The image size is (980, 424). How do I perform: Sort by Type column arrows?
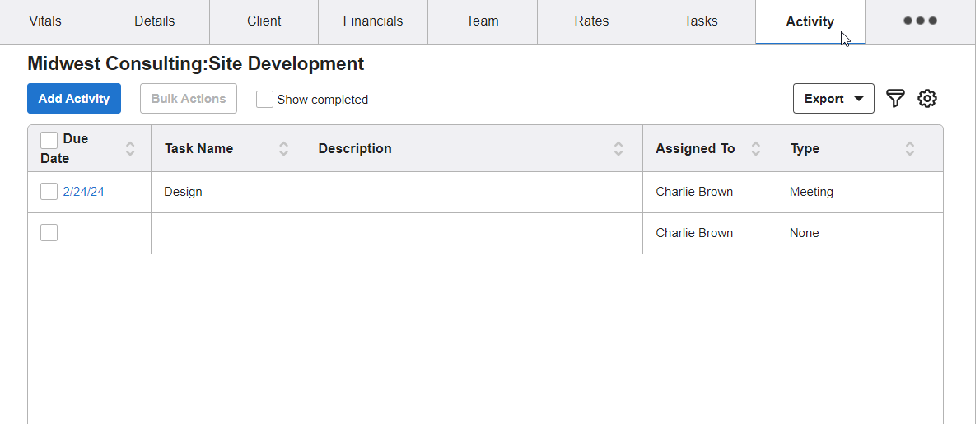coord(909,149)
